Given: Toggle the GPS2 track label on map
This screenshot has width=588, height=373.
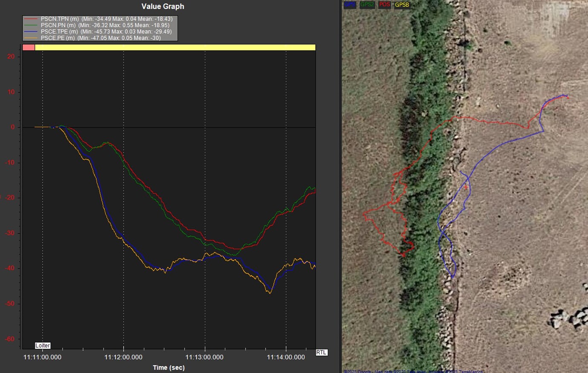Looking at the screenshot, I should tap(367, 5).
